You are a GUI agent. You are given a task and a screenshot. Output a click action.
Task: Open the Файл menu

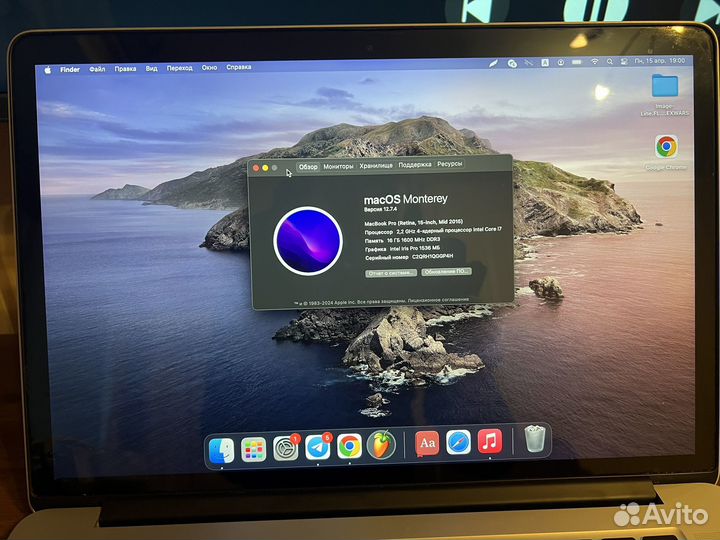point(97,69)
